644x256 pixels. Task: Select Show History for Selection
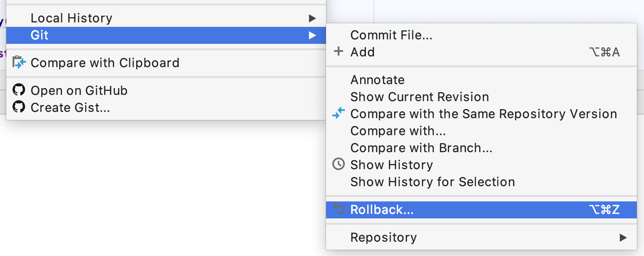click(x=432, y=182)
